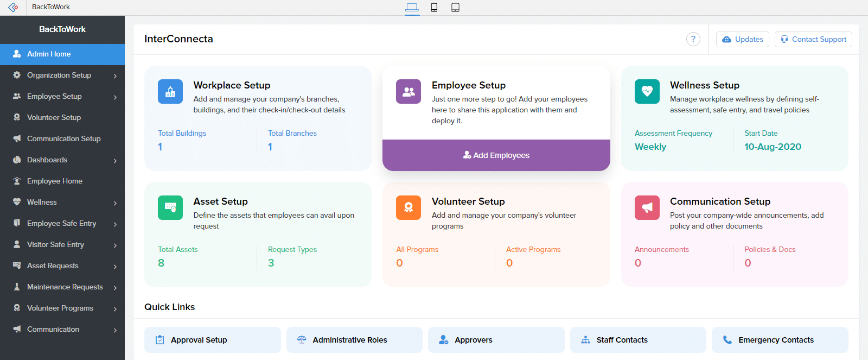
Task: Click Request Types value 3
Action: tap(271, 263)
